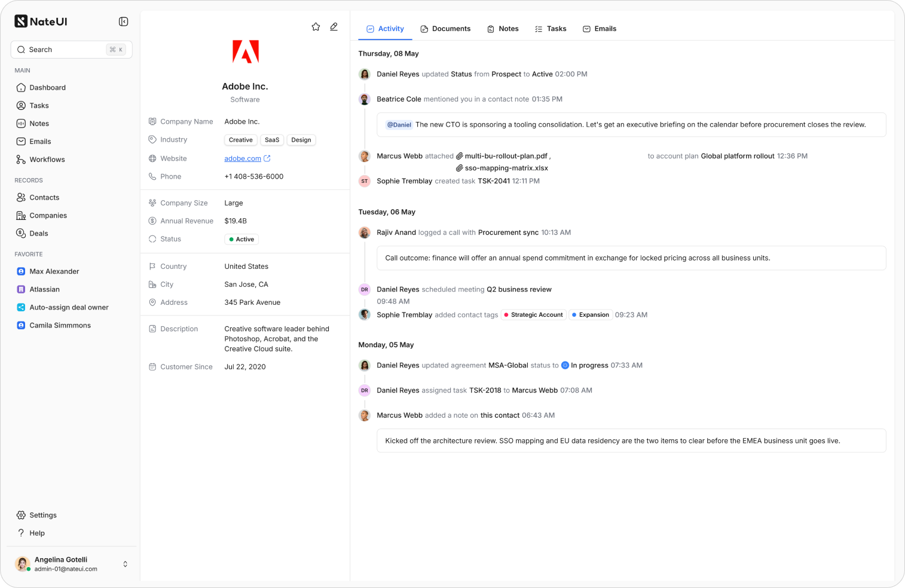Open the Q2 business review meeting

(519, 289)
